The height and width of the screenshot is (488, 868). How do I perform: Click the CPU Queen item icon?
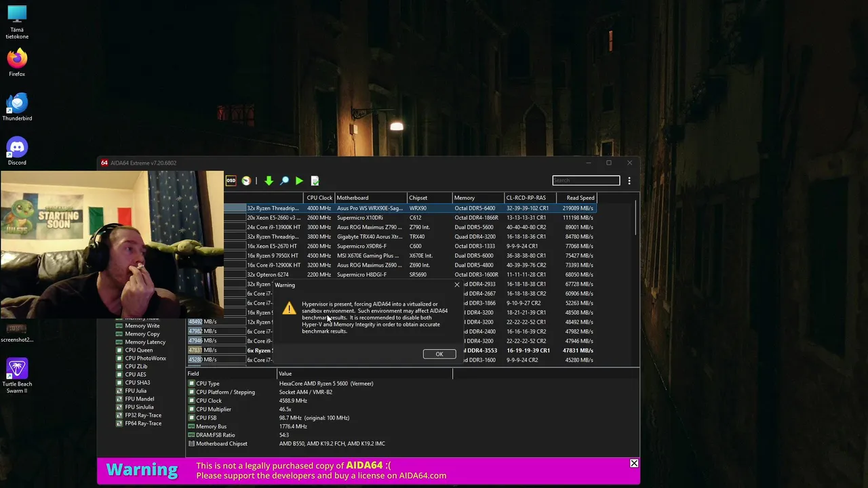coord(119,350)
